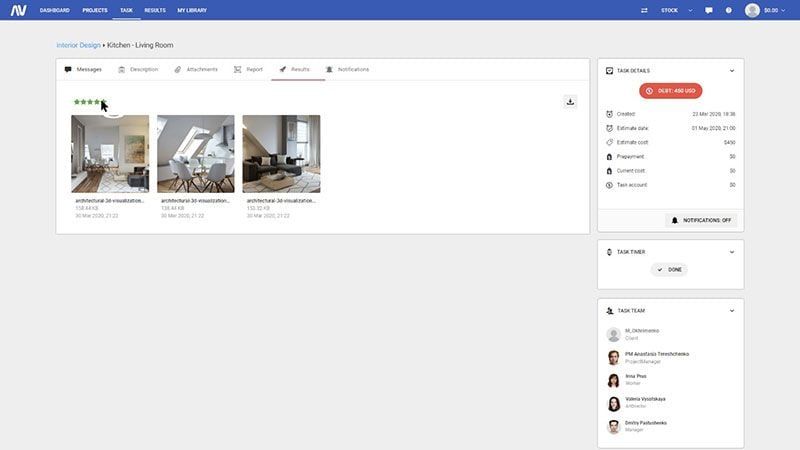The image size is (800, 450).
Task: Click the Created date 23 Mar 2020
Action: pos(714,114)
